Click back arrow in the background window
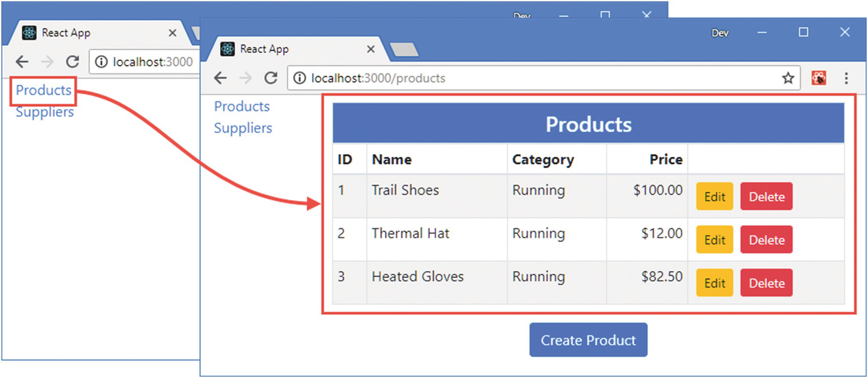This screenshot has height=378, width=868. point(22,62)
